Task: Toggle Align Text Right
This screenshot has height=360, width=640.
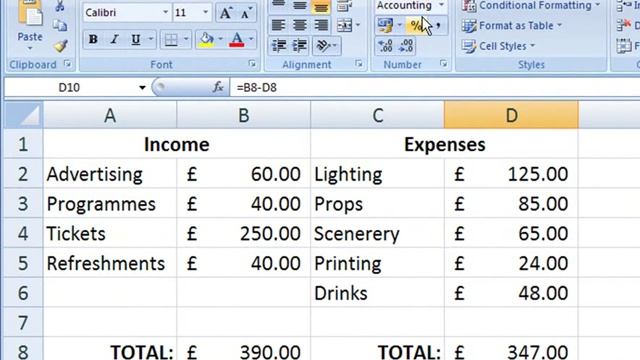Action: (x=321, y=25)
